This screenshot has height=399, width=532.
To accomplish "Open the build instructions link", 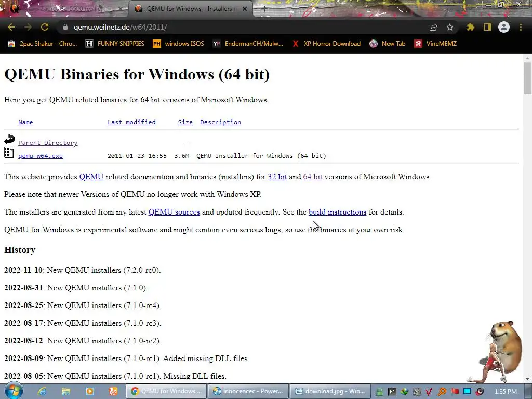I will point(337,212).
